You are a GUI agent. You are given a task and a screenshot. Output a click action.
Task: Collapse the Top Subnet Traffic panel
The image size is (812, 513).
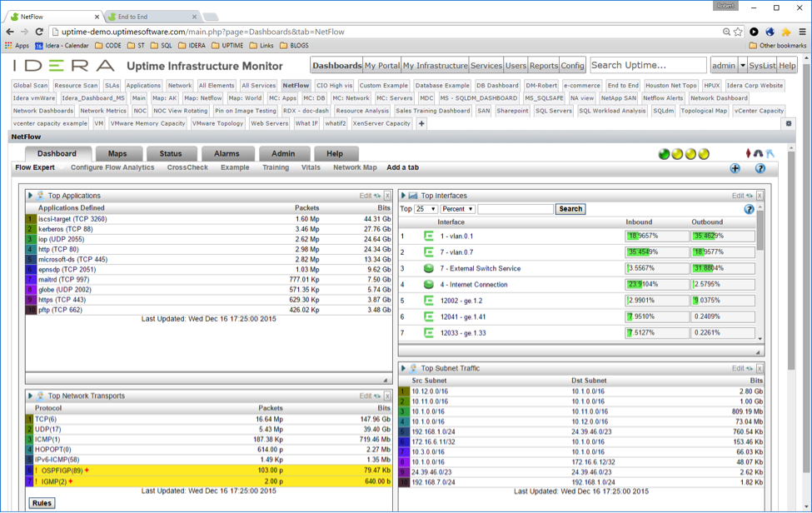pyautogui.click(x=404, y=368)
